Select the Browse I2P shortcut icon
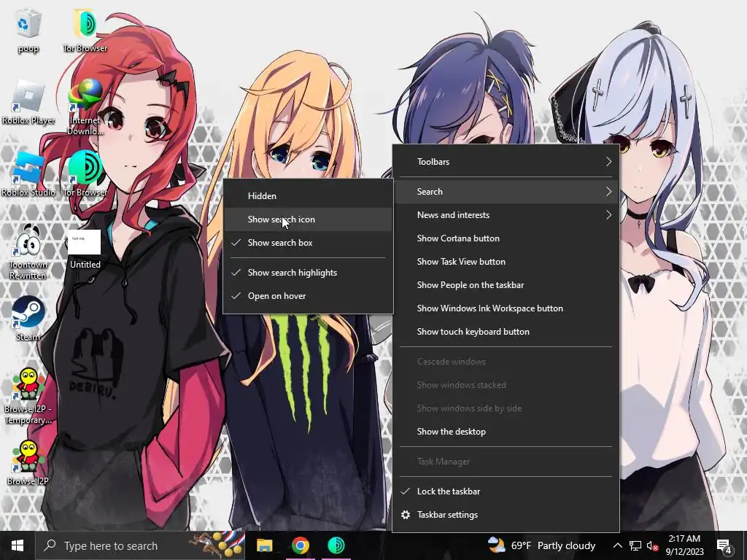 coord(28,463)
